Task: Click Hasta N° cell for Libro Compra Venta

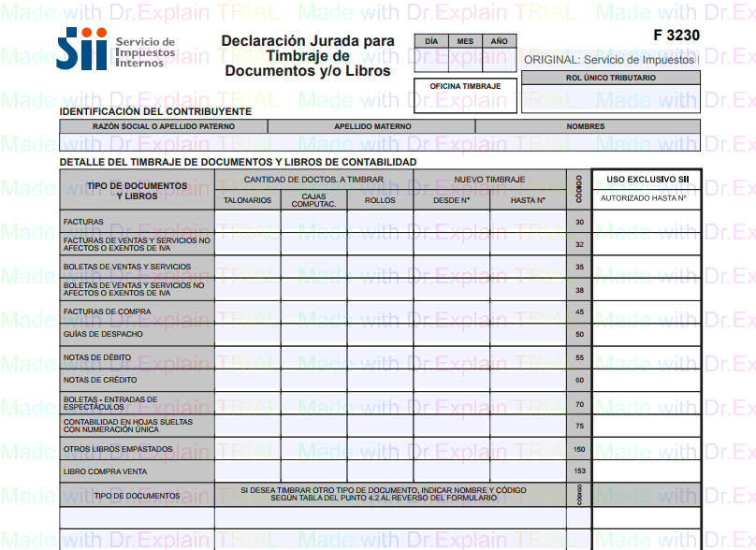Action: 528,470
